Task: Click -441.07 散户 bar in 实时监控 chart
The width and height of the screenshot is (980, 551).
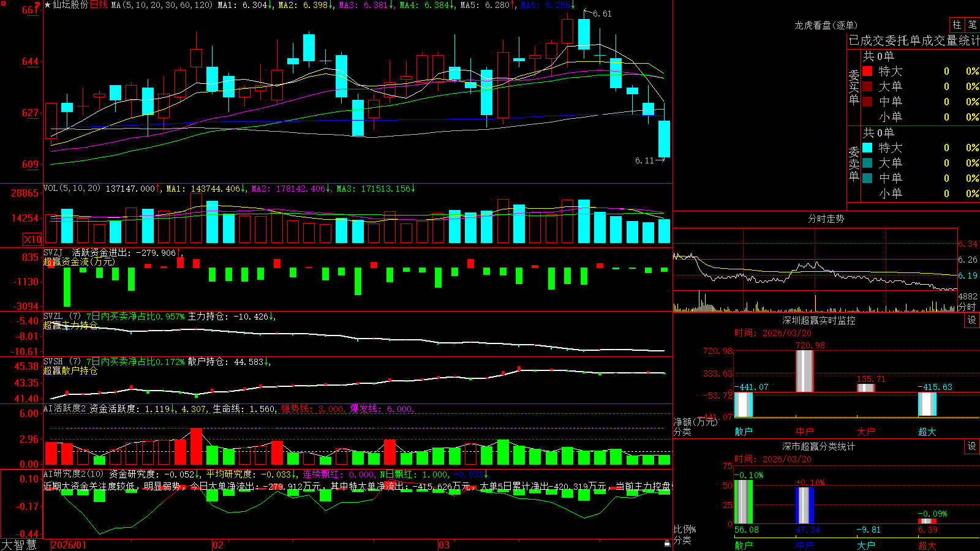Action: click(744, 405)
